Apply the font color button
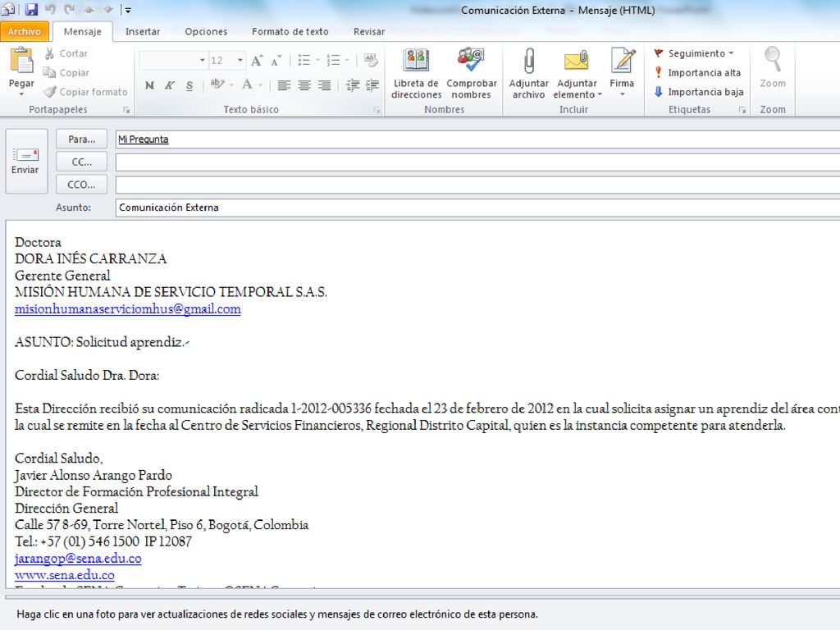Viewport: 840px width, 630px height. pos(248,84)
